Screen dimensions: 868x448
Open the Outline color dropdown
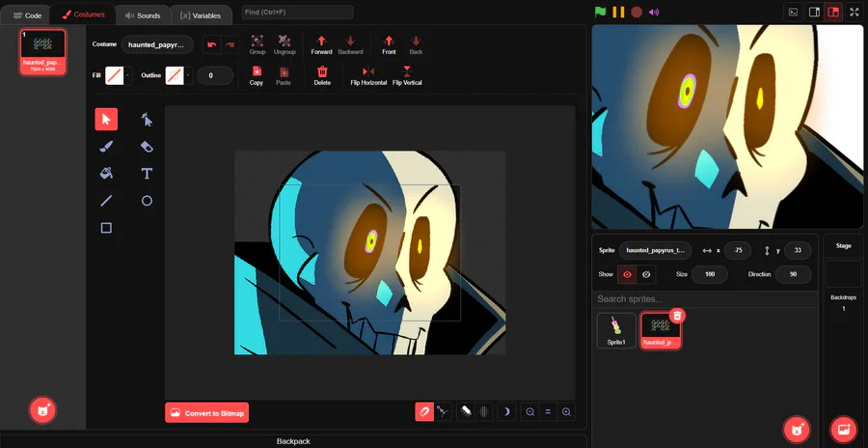[x=189, y=75]
